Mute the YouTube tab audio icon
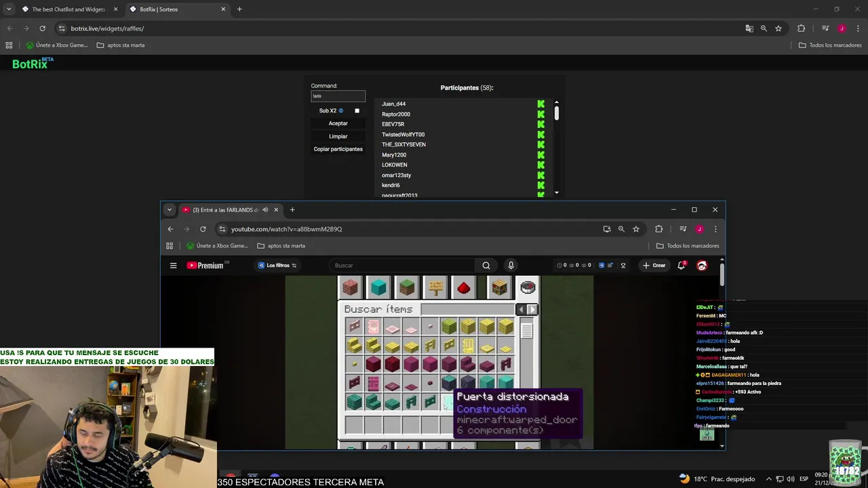The image size is (868, 488). (x=265, y=210)
